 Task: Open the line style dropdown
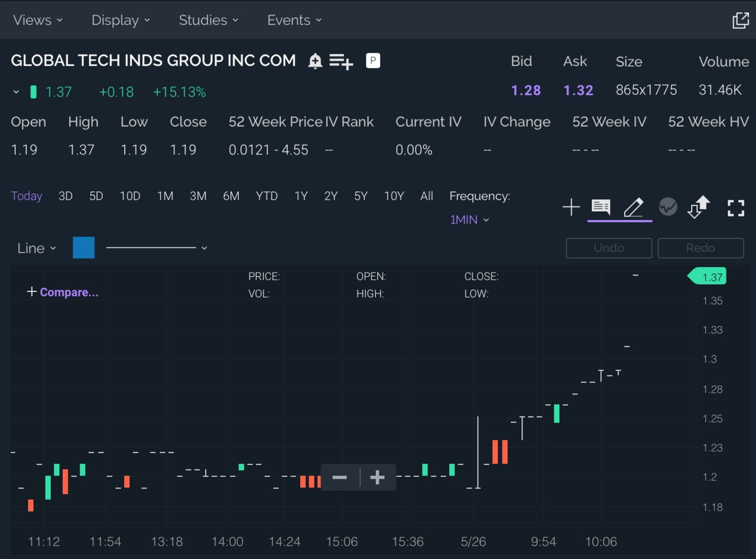click(x=157, y=248)
